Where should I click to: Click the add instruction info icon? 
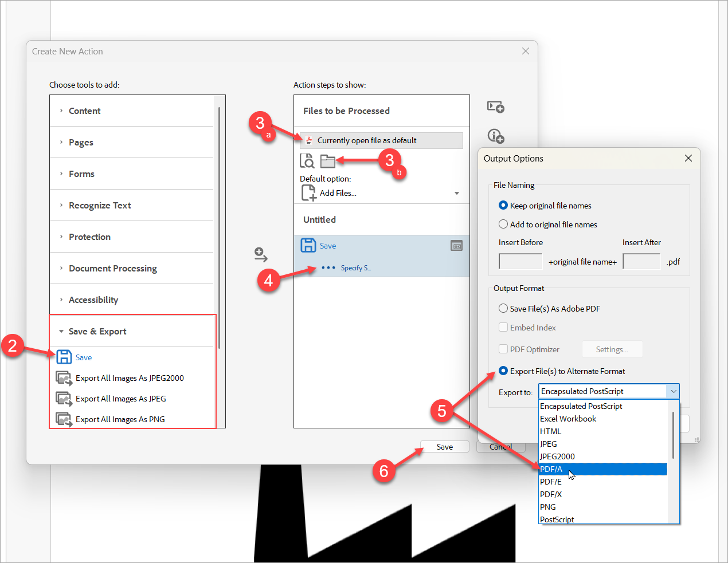pyautogui.click(x=496, y=136)
